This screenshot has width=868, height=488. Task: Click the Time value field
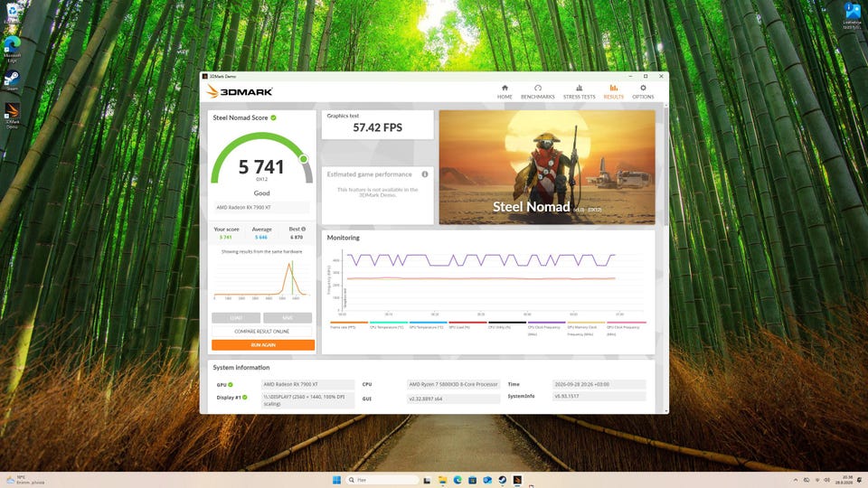pyautogui.click(x=599, y=385)
